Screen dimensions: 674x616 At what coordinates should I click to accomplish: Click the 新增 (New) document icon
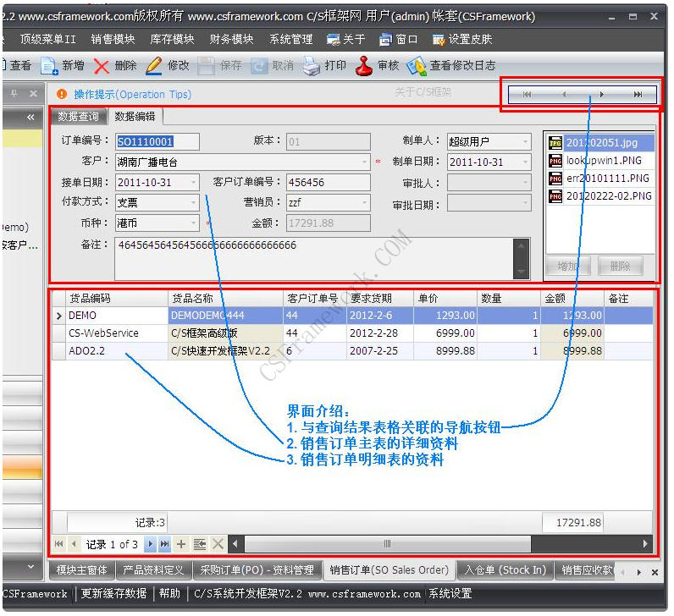49,66
